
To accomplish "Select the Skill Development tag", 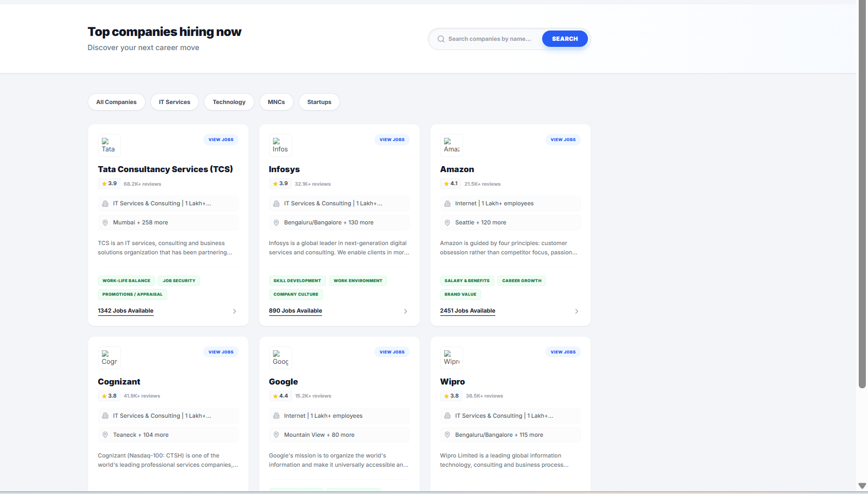I will [x=297, y=281].
